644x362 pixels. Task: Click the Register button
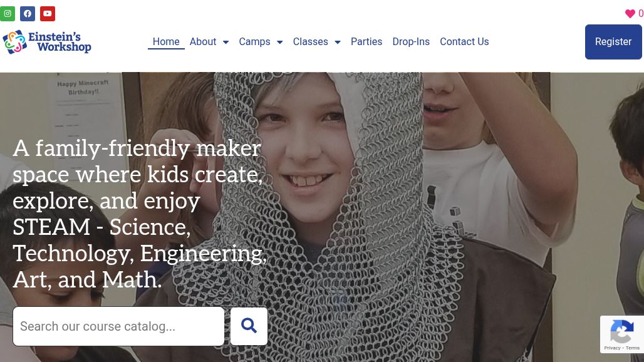613,41
